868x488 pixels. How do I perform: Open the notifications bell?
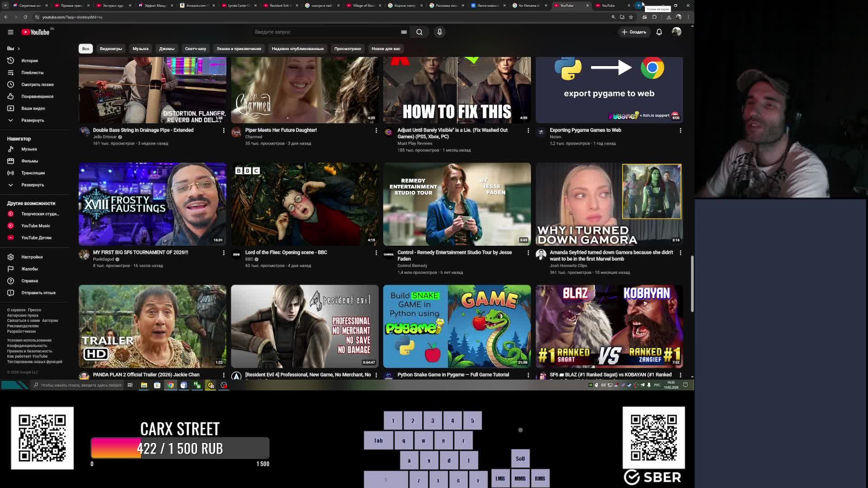pos(659,32)
